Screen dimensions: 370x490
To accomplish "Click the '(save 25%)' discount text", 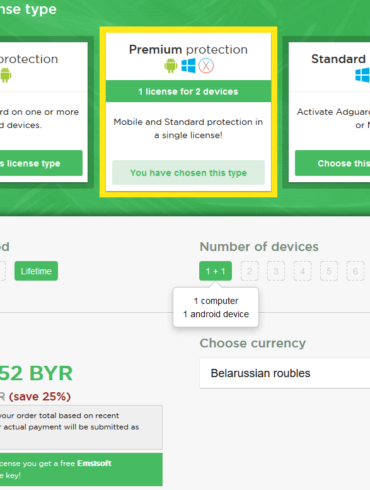I will [40, 396].
